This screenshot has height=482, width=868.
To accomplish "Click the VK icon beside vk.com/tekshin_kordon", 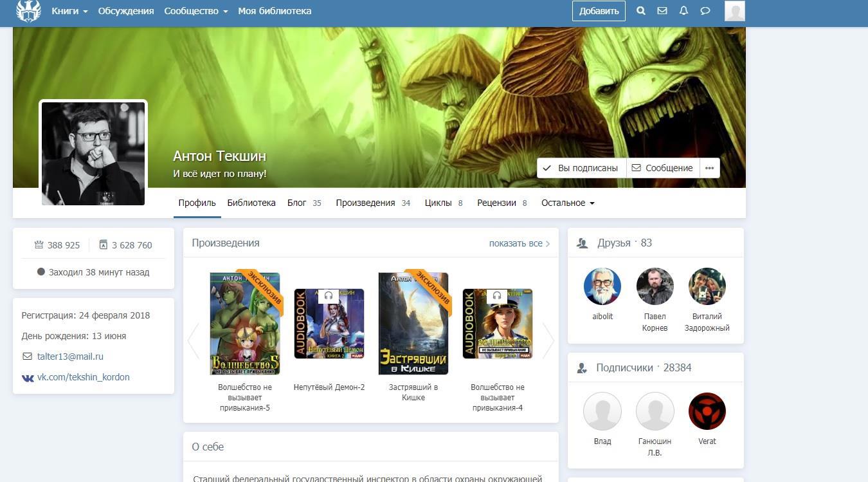I will point(28,378).
